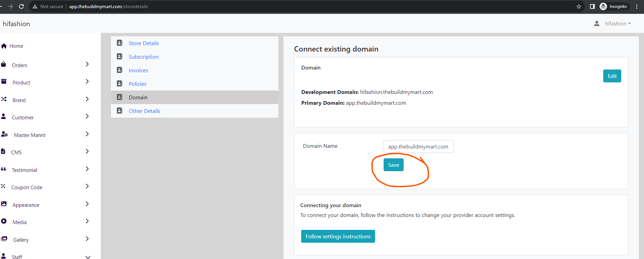The image size is (644, 259).
Task: Click the Customer person icon
Action: pyautogui.click(x=3, y=116)
